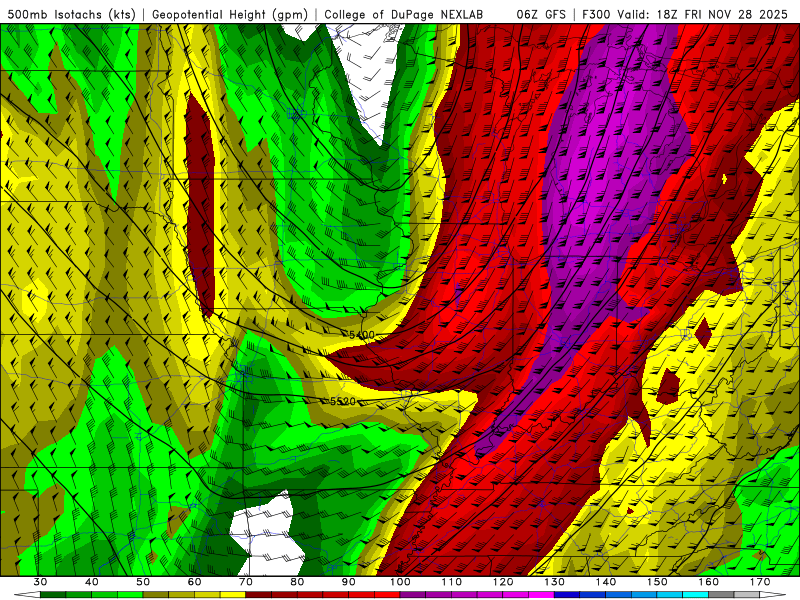
Task: Click the '120' colorbar value
Action: tap(503, 582)
